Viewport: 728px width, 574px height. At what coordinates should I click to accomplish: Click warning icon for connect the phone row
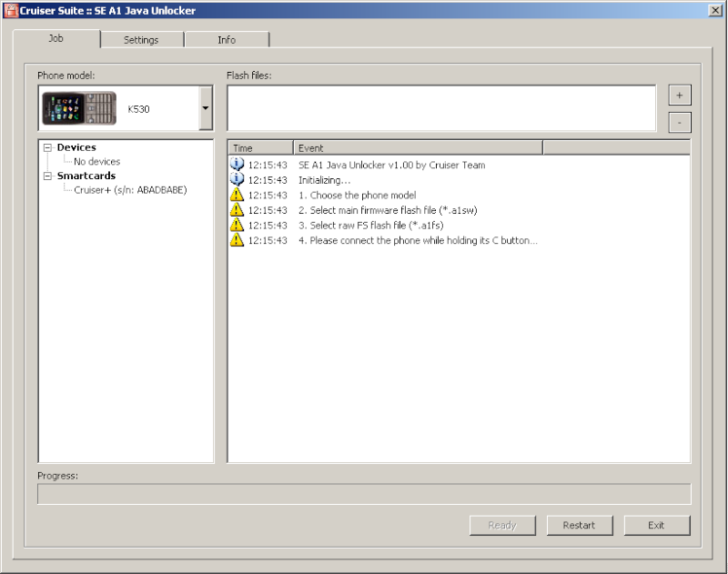237,240
